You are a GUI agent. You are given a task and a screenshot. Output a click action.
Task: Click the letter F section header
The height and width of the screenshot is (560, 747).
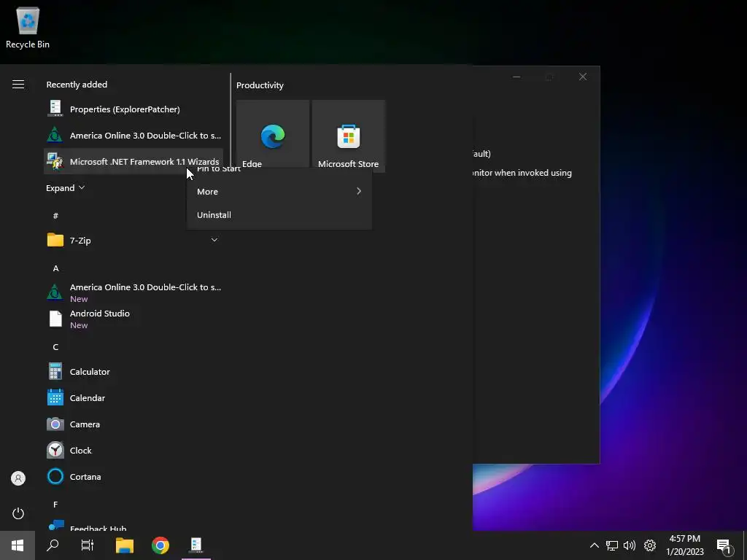click(55, 505)
